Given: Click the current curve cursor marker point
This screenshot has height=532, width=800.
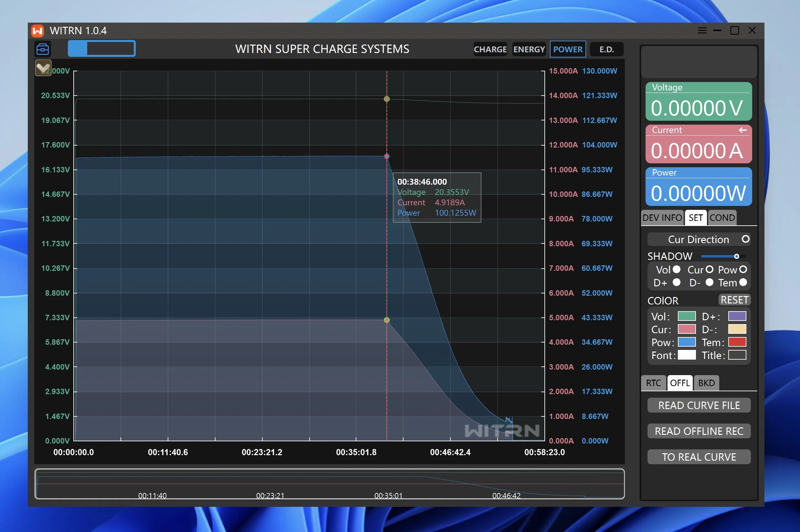Looking at the screenshot, I should pyautogui.click(x=386, y=320).
